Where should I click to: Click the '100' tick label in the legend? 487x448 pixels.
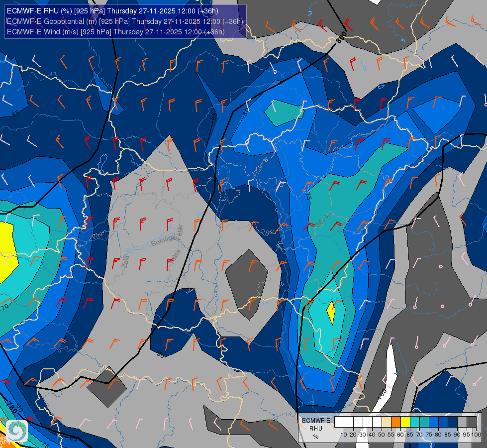coord(476,435)
